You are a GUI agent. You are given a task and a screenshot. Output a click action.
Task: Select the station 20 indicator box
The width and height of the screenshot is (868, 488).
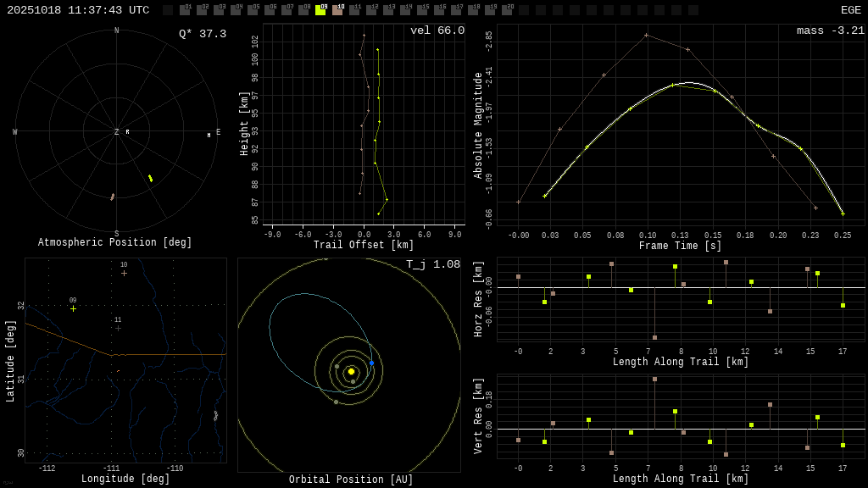tap(507, 10)
